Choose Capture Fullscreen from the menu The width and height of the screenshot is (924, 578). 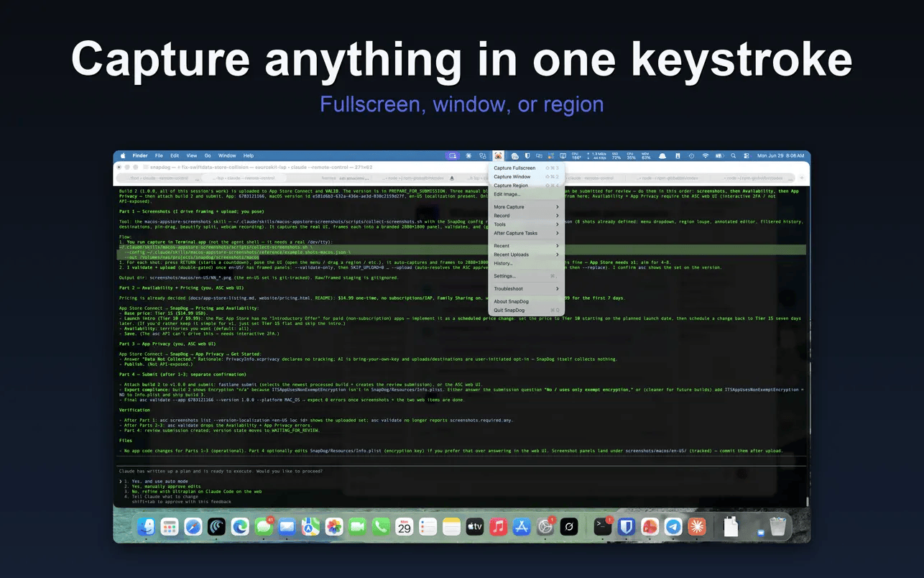coord(526,168)
